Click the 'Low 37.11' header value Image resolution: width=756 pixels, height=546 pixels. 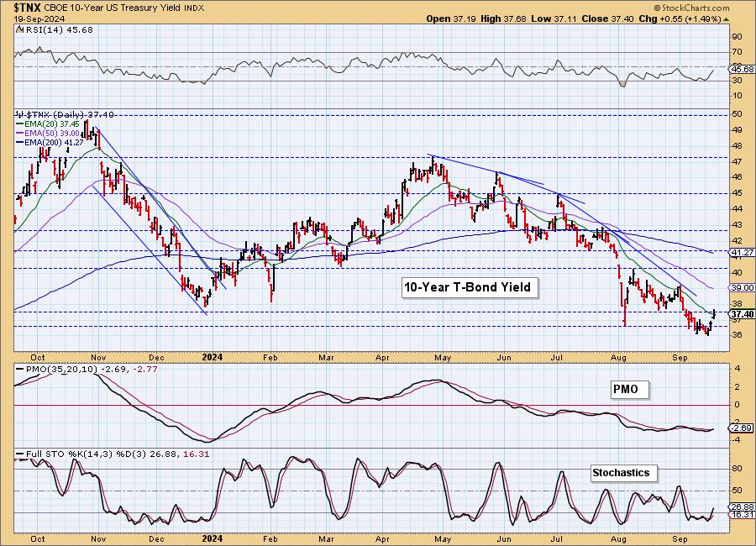554,18
